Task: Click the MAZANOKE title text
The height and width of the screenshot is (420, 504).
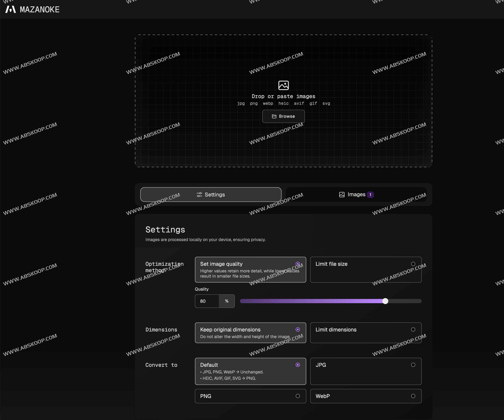Action: (x=40, y=10)
